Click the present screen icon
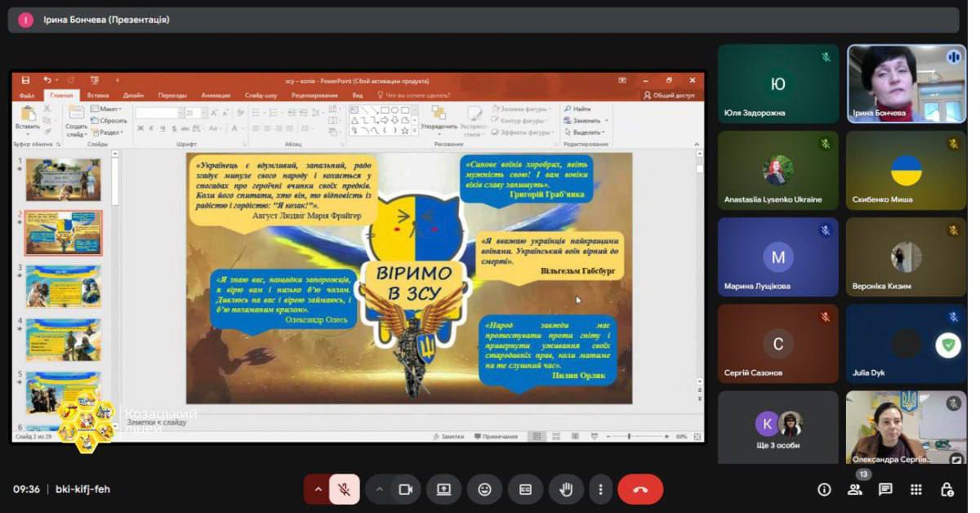Viewport: 980px width, 513px height. click(x=443, y=489)
